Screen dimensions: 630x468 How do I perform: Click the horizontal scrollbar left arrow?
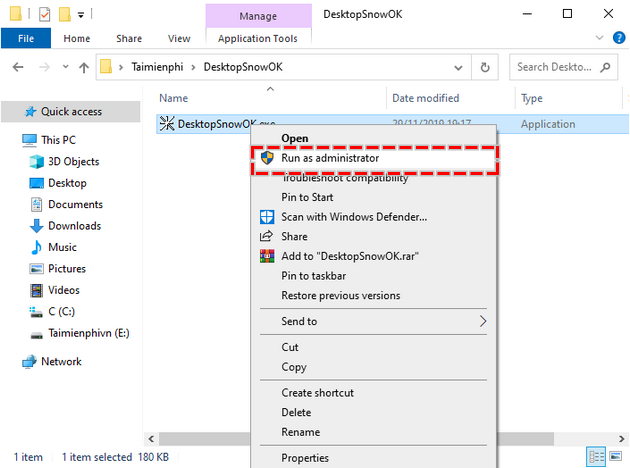151,439
